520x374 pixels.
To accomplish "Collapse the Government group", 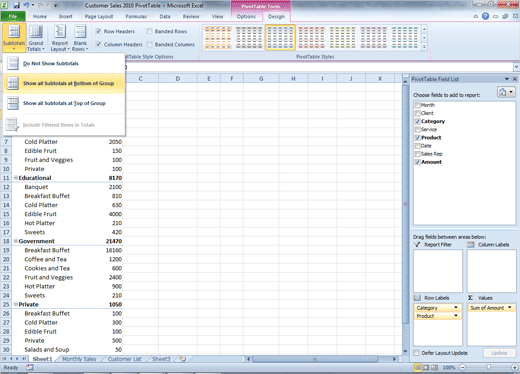I will (16, 241).
